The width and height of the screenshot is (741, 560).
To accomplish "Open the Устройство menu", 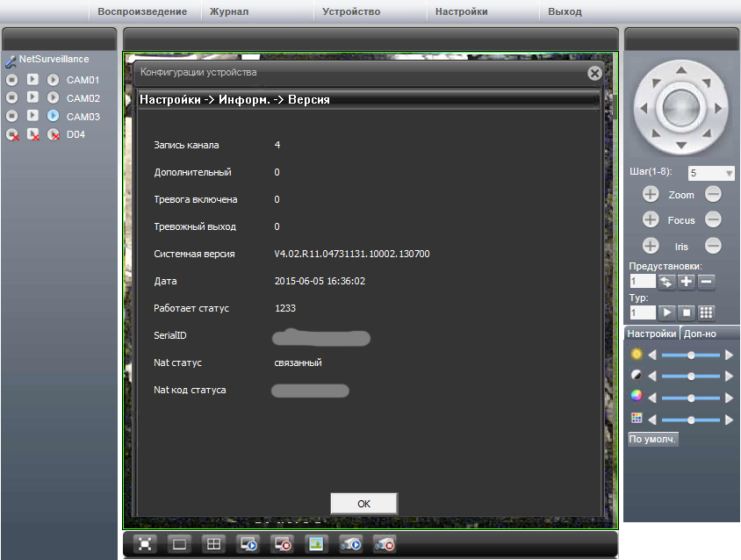I will tap(351, 11).
